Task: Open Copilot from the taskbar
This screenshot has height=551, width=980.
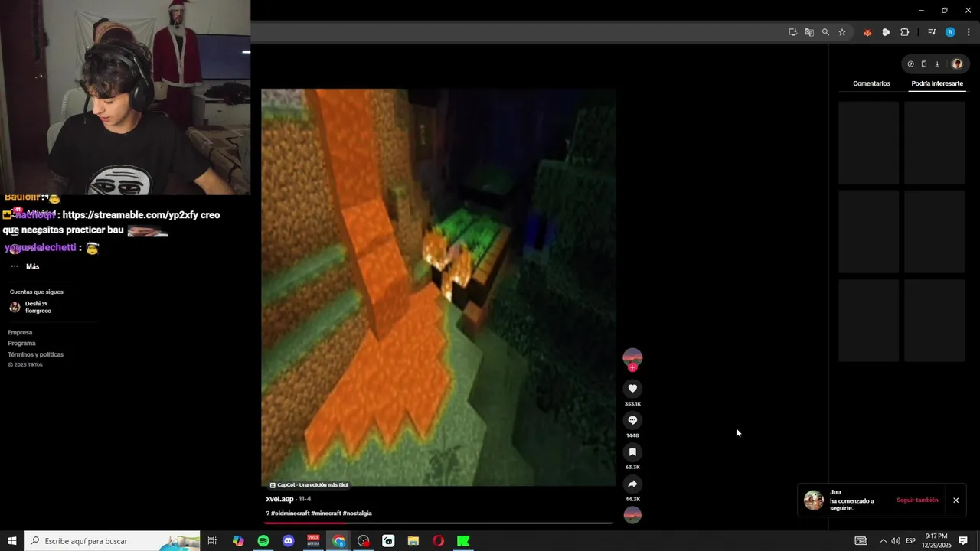Action: point(238,541)
